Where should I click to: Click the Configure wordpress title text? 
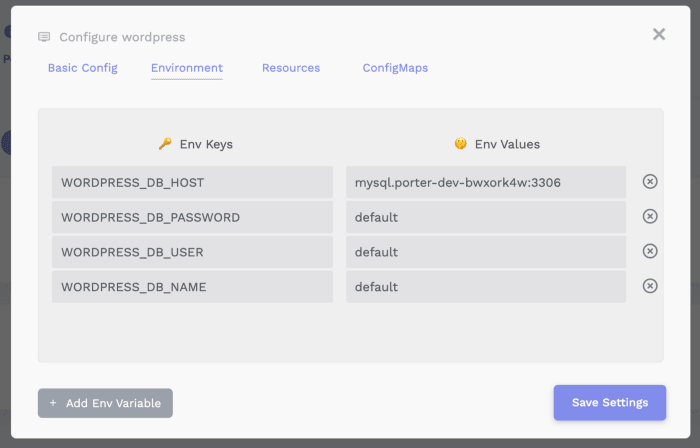point(122,37)
